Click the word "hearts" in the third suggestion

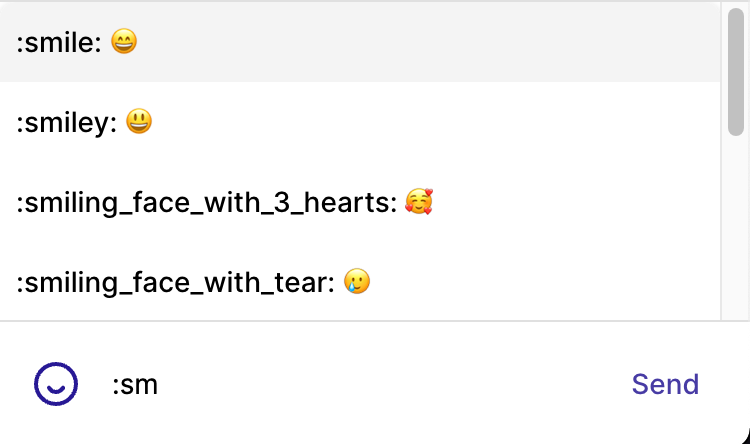(347, 203)
